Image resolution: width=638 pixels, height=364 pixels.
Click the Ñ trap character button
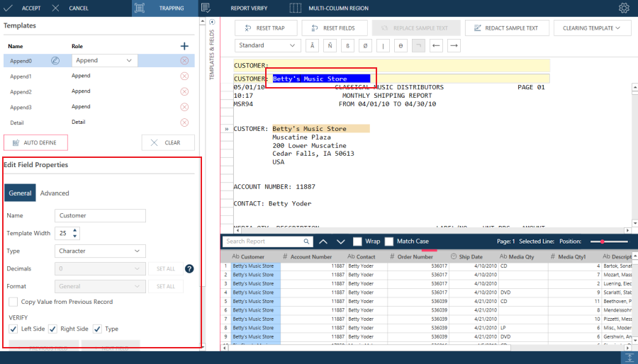[330, 46]
